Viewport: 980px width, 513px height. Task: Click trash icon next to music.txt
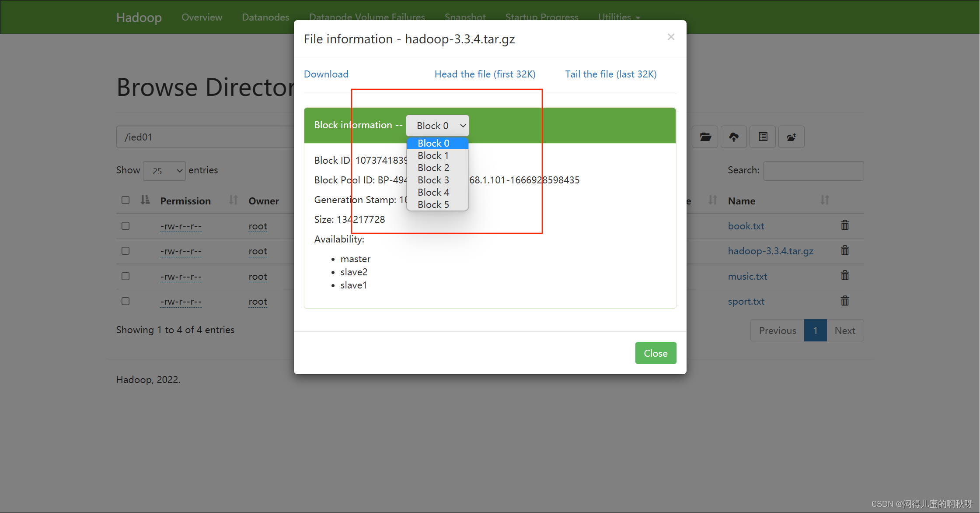point(845,276)
